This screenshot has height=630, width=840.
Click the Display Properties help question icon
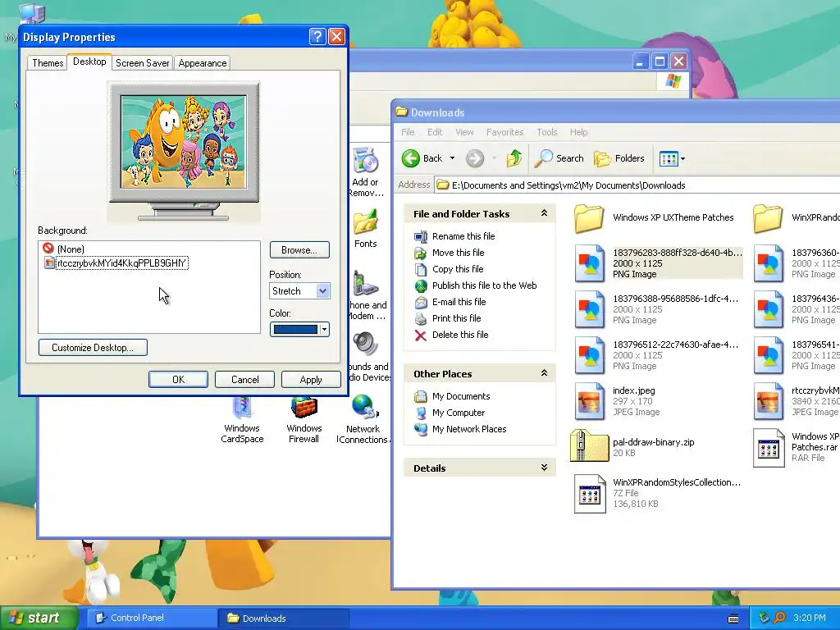[x=317, y=36]
